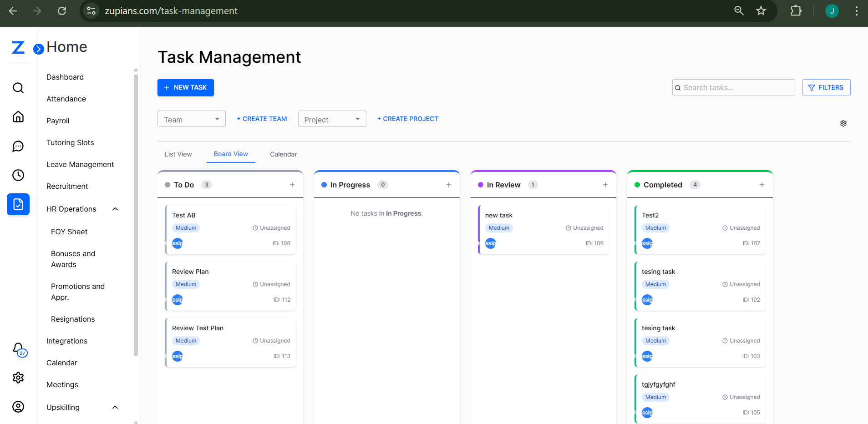Image resolution: width=868 pixels, height=424 pixels.
Task: Switch to the Calendar tab
Action: pyautogui.click(x=283, y=154)
